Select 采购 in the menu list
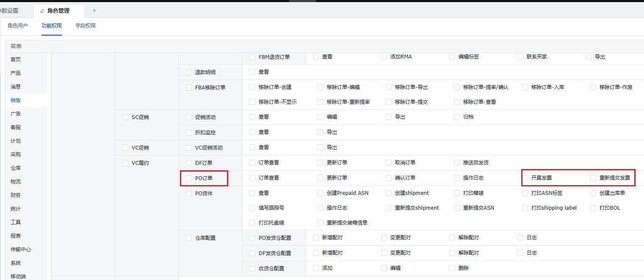The image size is (644, 280). pyautogui.click(x=16, y=155)
